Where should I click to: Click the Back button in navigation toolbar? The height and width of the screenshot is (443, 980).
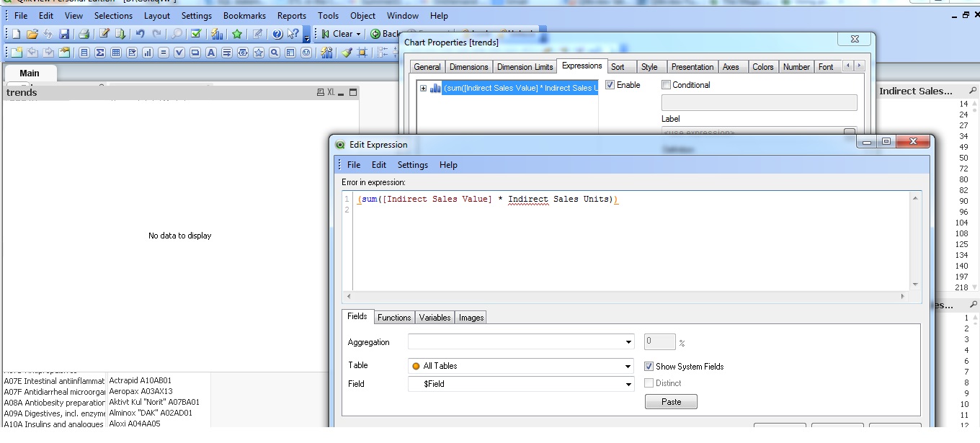point(386,34)
